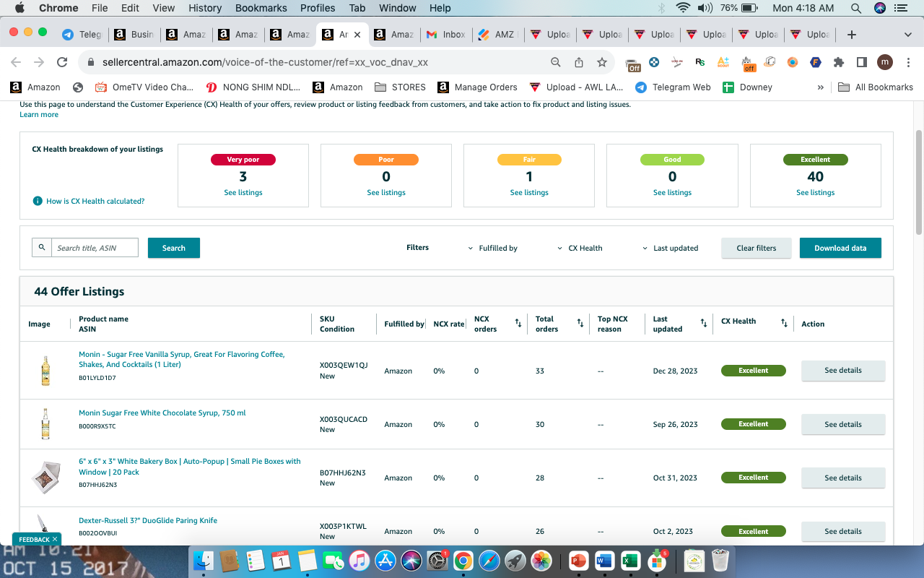Launch the App Store from the Dock

385,560
